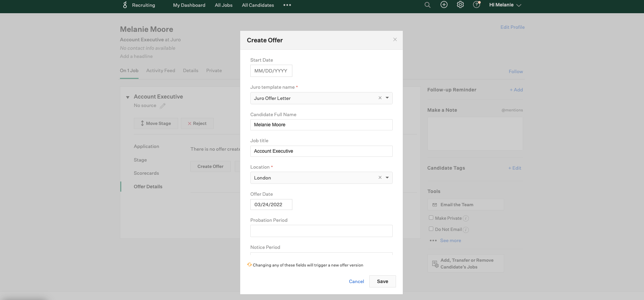Expand the Hi Melanie user menu

[x=505, y=5]
